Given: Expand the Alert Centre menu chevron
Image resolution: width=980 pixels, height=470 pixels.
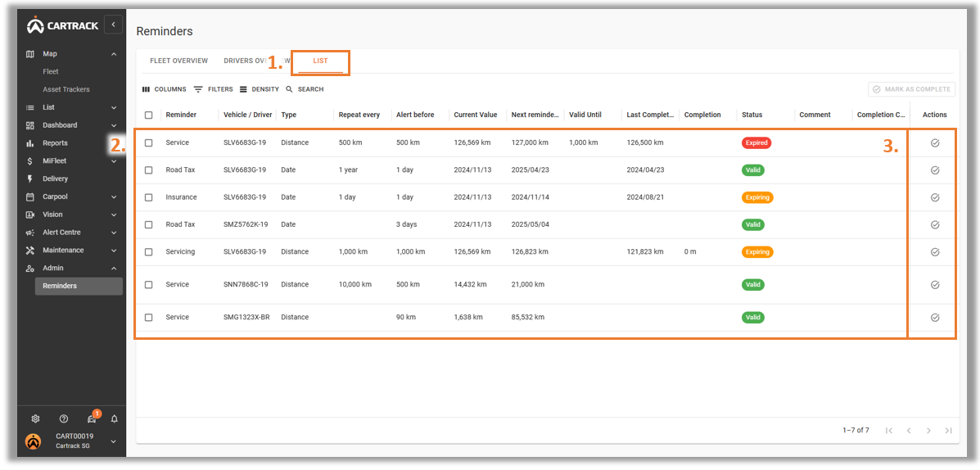Looking at the screenshot, I should click(114, 233).
